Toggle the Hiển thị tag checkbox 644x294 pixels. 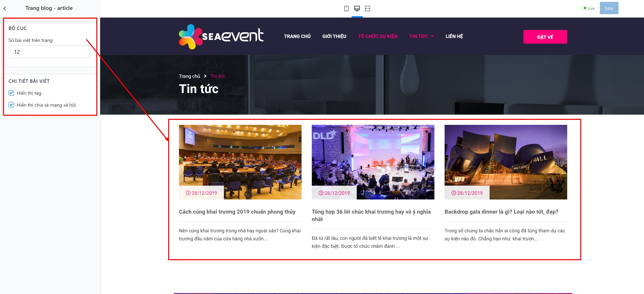pyautogui.click(x=11, y=93)
